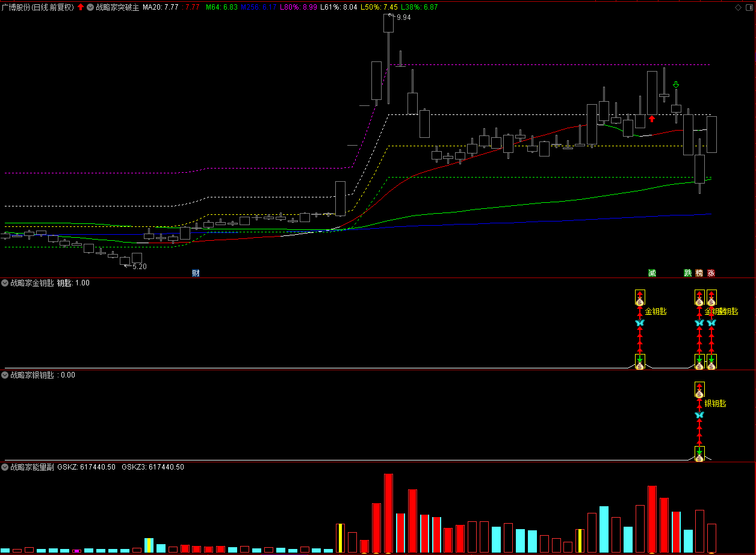Screen dimensions: 756x555
Task: Click the green down-arrow signal above candlesticks
Action: 676,85
